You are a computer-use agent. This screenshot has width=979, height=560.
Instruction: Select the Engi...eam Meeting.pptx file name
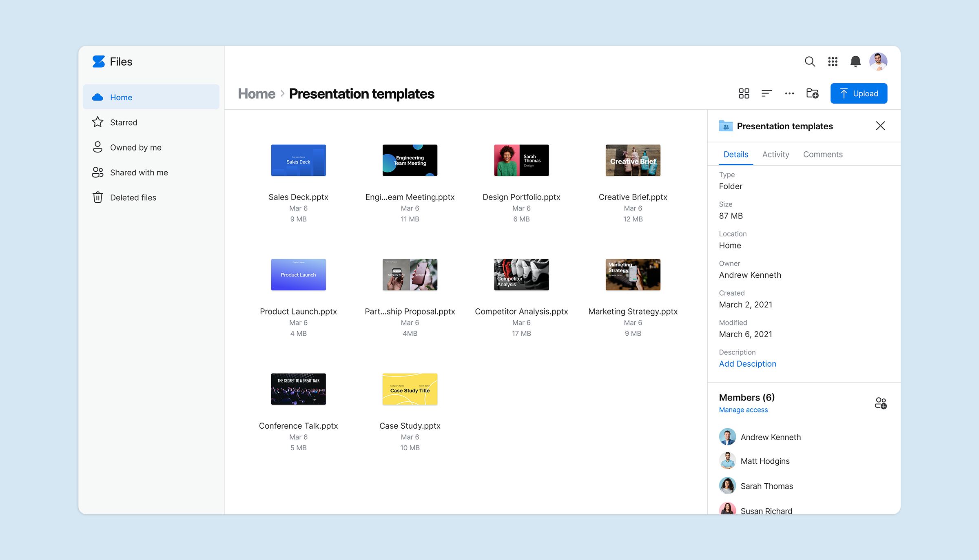[410, 197]
